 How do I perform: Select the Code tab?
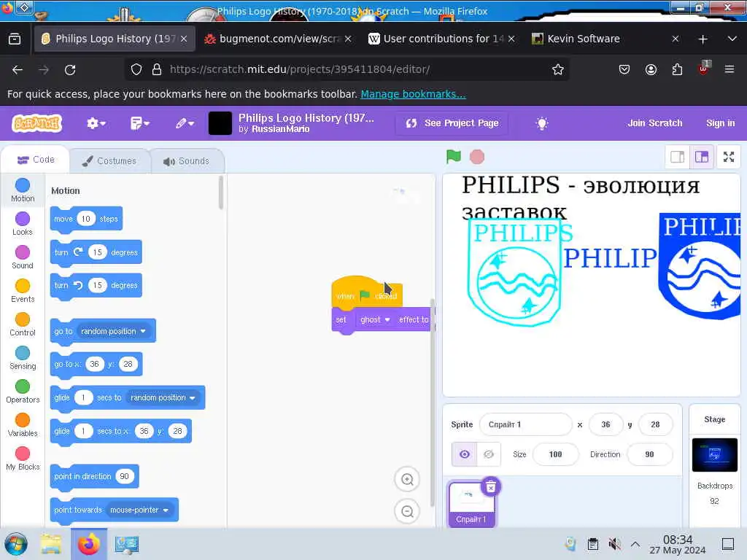pyautogui.click(x=36, y=160)
